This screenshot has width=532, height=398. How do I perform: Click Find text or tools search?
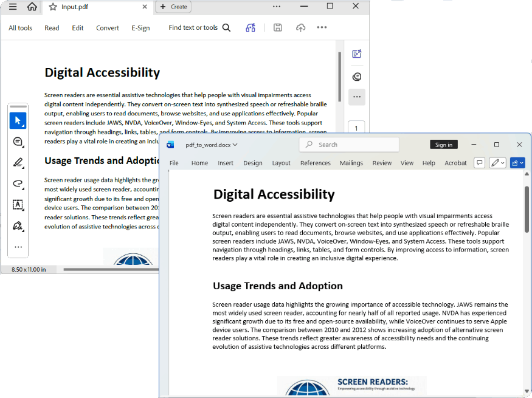199,27
